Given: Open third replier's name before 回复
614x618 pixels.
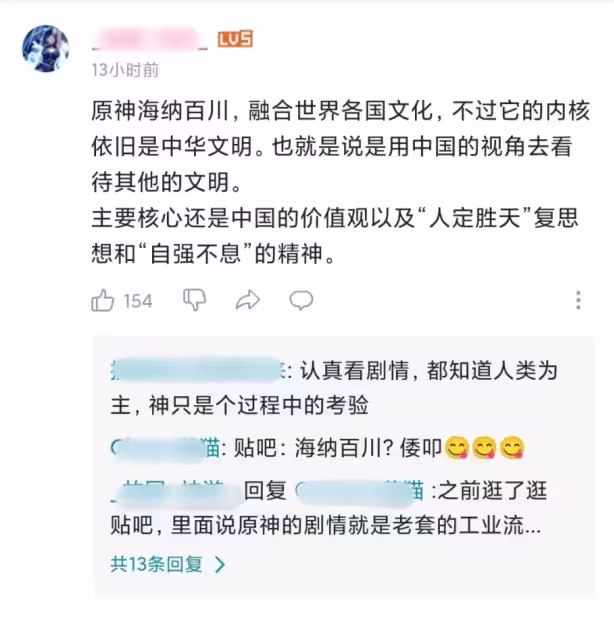Looking at the screenshot, I should [176, 491].
